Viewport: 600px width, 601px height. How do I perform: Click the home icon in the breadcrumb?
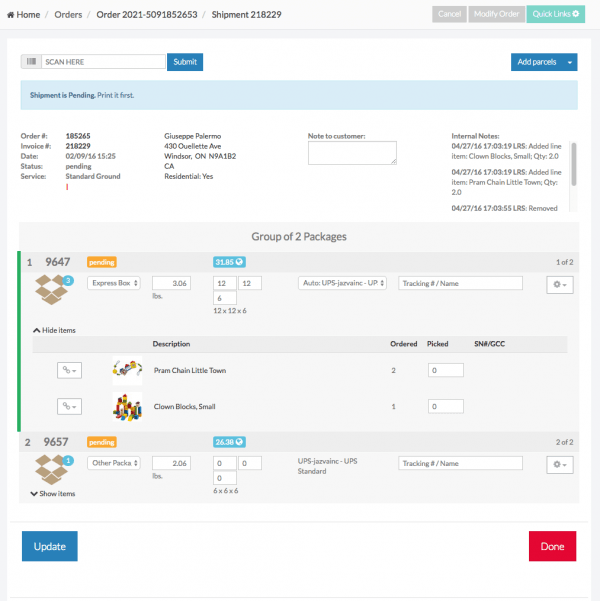click(11, 15)
